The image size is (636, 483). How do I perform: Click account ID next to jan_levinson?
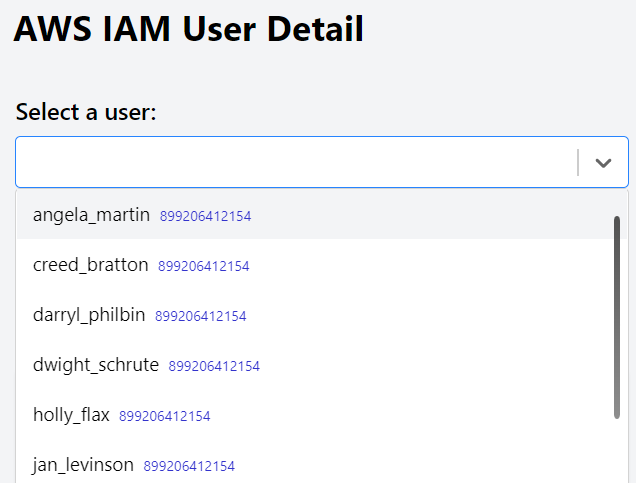tap(189, 466)
